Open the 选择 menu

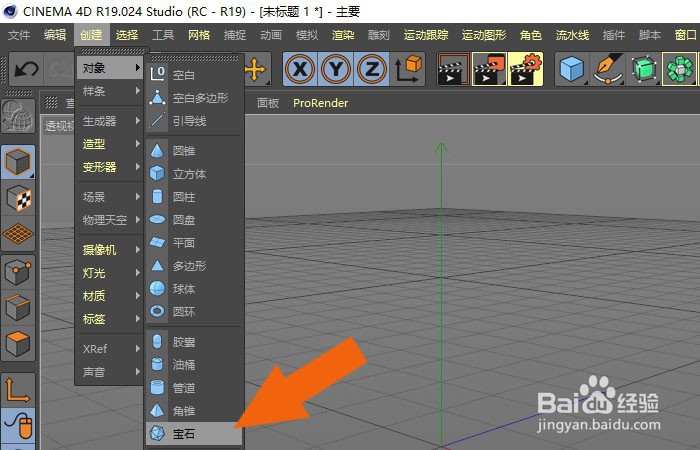coord(127,35)
